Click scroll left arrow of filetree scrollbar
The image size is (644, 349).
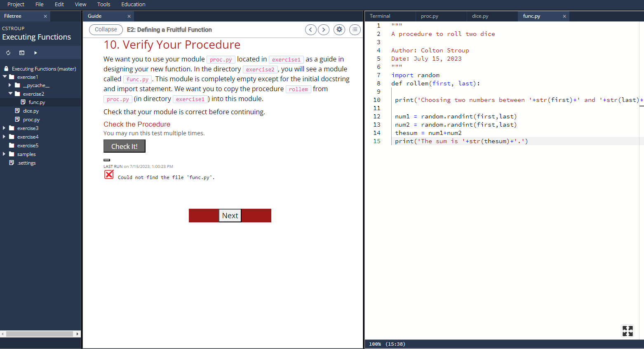coord(2,334)
